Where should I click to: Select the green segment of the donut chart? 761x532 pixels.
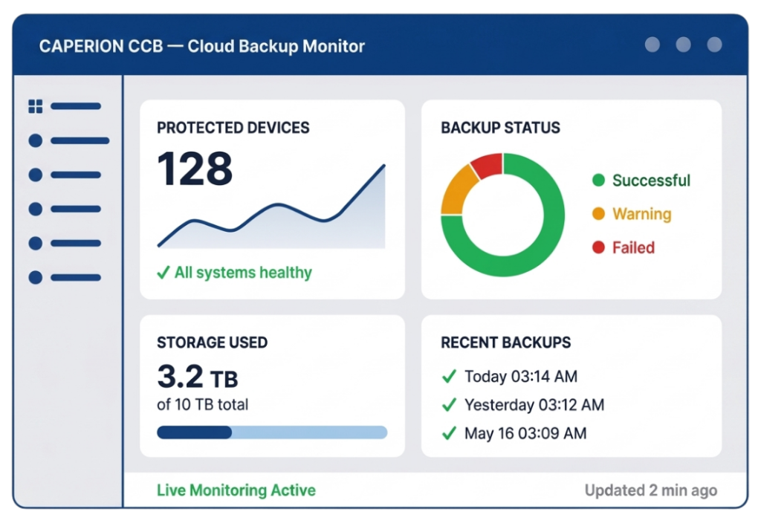coord(548,238)
